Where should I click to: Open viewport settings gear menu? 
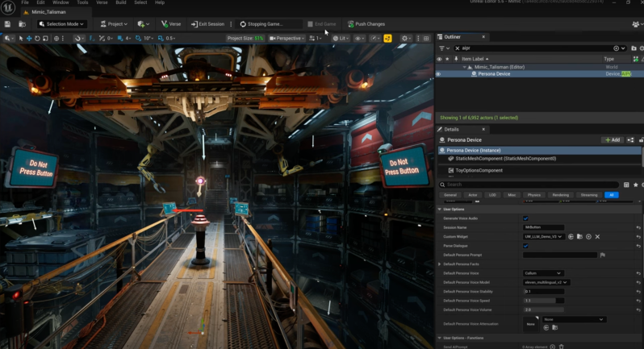pos(404,38)
